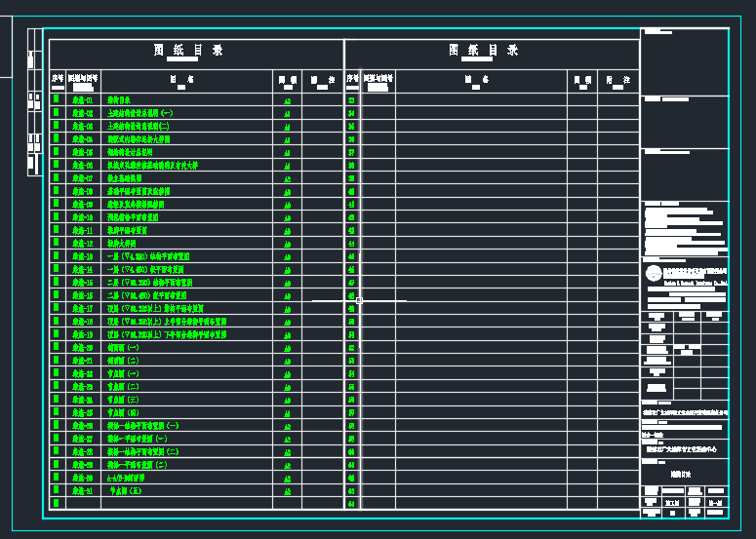The height and width of the screenshot is (539, 756).
Task: Click sequence number 64 in the right table
Action: pyautogui.click(x=351, y=504)
